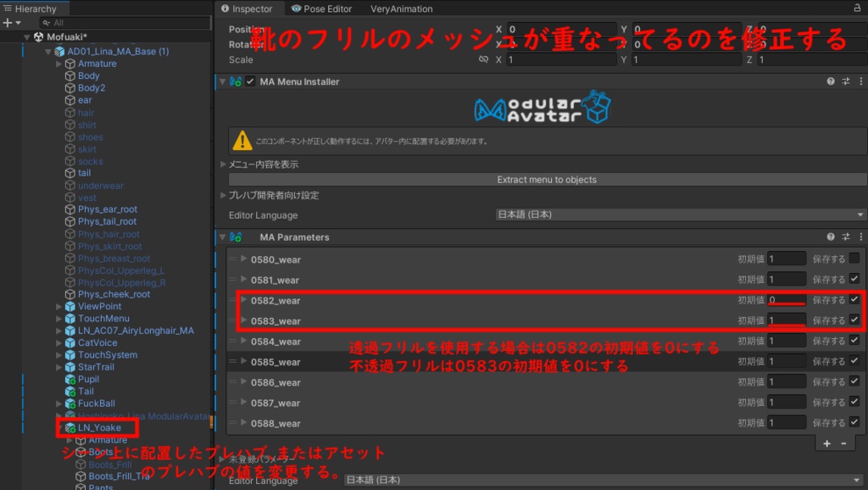
Task: Select TouchSystem in hierarchy
Action: 108,355
